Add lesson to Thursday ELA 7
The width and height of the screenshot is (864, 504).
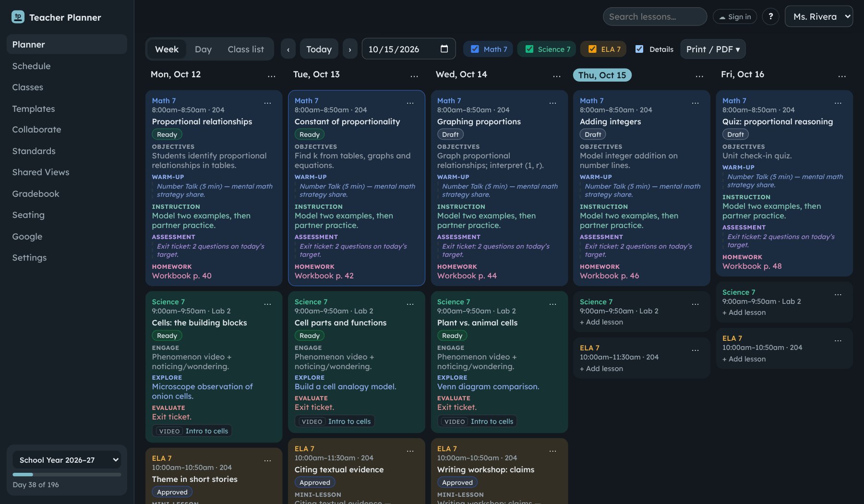(601, 369)
